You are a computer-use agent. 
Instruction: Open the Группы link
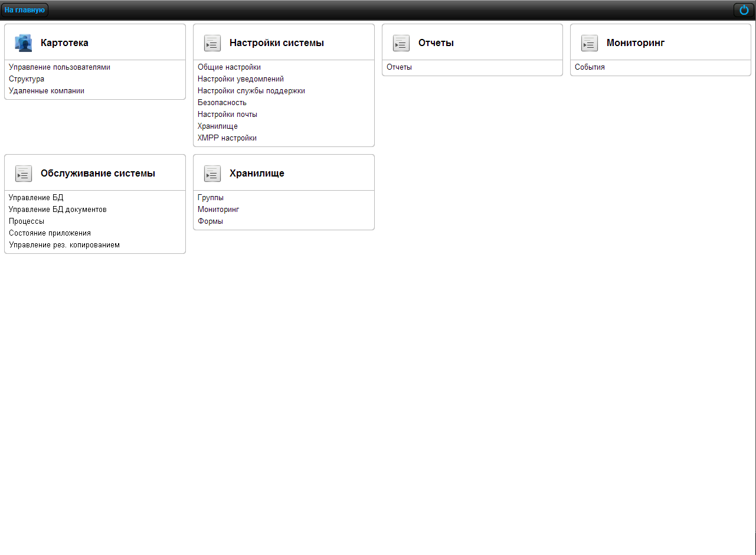pos(211,198)
